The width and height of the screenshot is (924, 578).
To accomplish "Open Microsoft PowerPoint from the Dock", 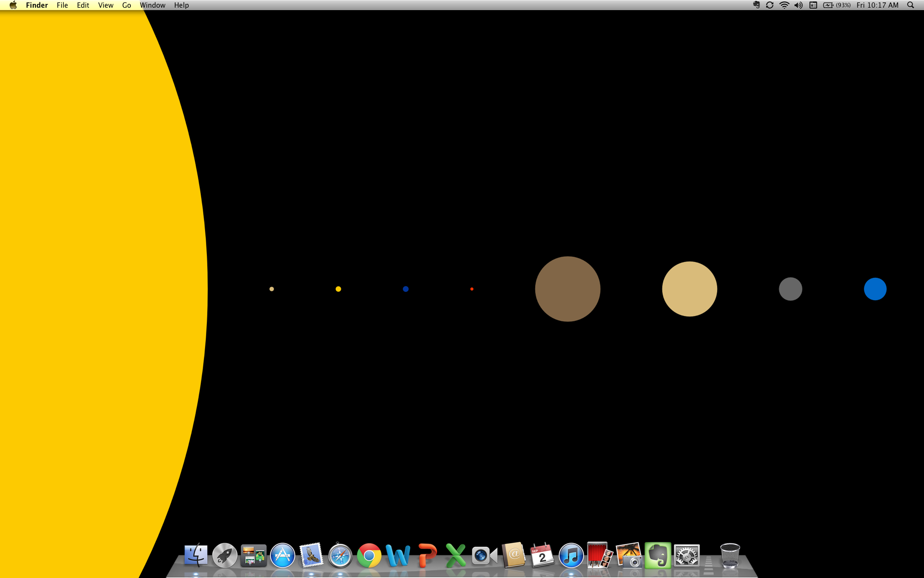I will pos(427,555).
